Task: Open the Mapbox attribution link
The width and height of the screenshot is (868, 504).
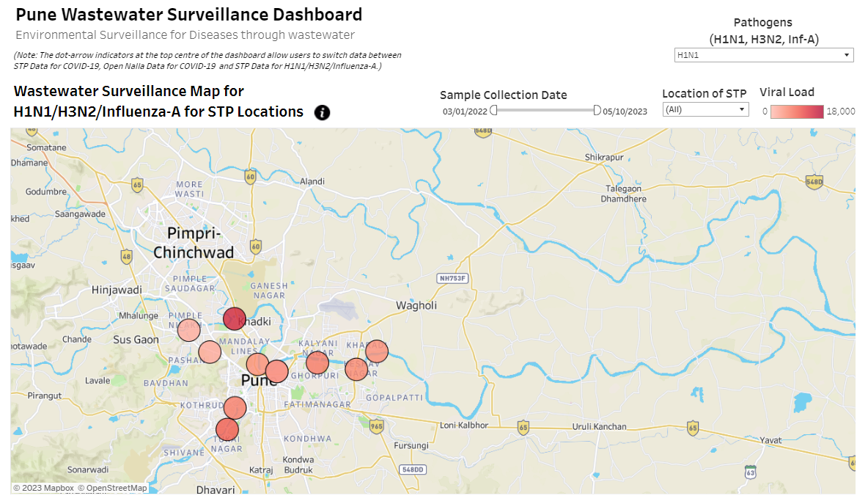Action: [43, 488]
